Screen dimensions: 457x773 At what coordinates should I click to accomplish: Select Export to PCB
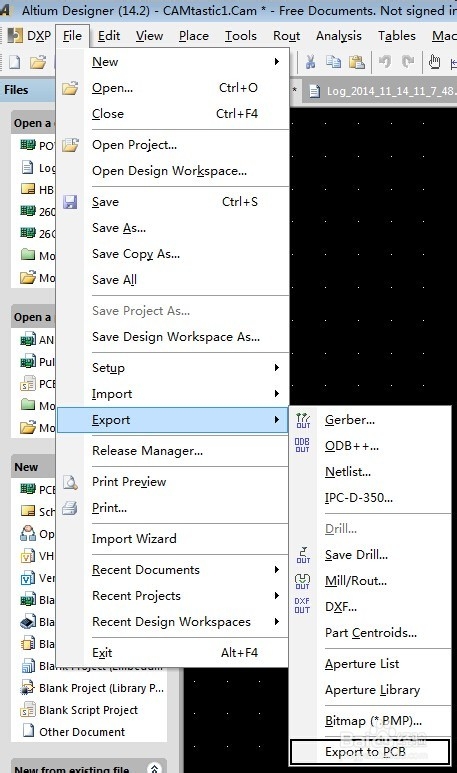click(x=370, y=752)
